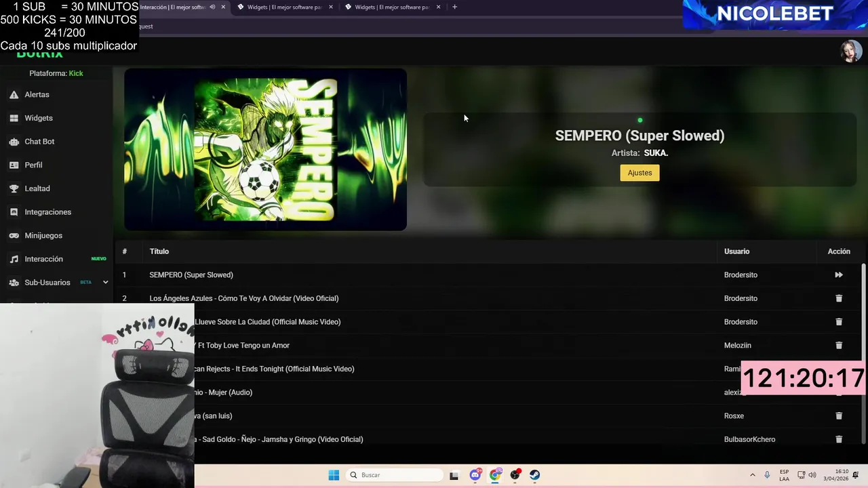This screenshot has height=488, width=868.
Task: Skip SEMPERO with the fast-forward icon
Action: point(839,274)
